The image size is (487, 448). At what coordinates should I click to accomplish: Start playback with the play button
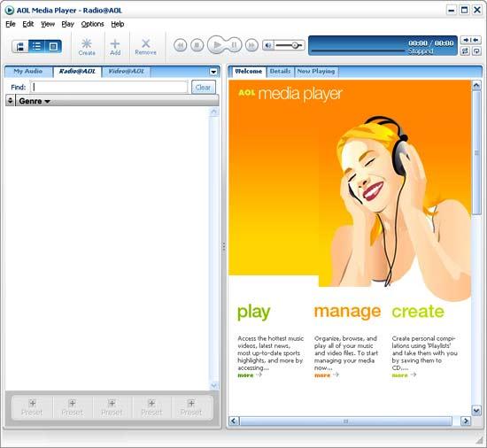pos(217,45)
